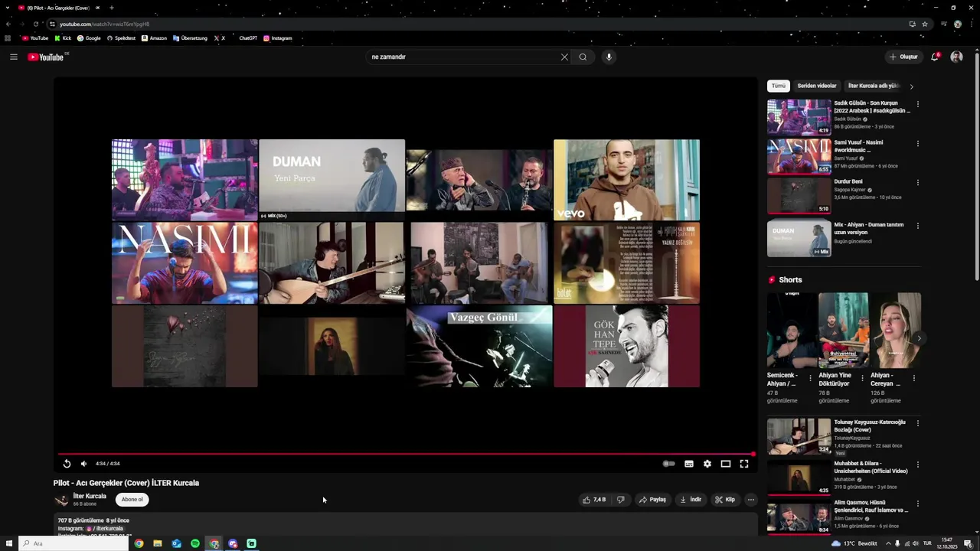Open the Speedtest bookmark
The height and width of the screenshot is (551, 980).
[121, 38]
